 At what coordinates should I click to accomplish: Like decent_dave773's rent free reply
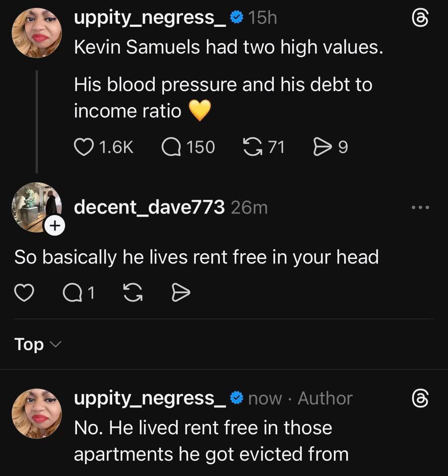click(x=23, y=294)
